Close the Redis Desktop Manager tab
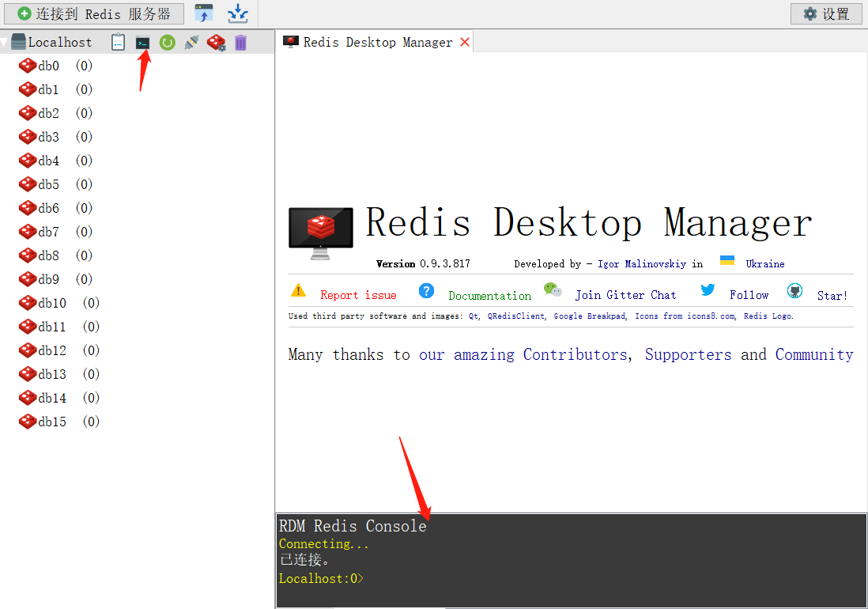This screenshot has height=609, width=868. pos(465,42)
